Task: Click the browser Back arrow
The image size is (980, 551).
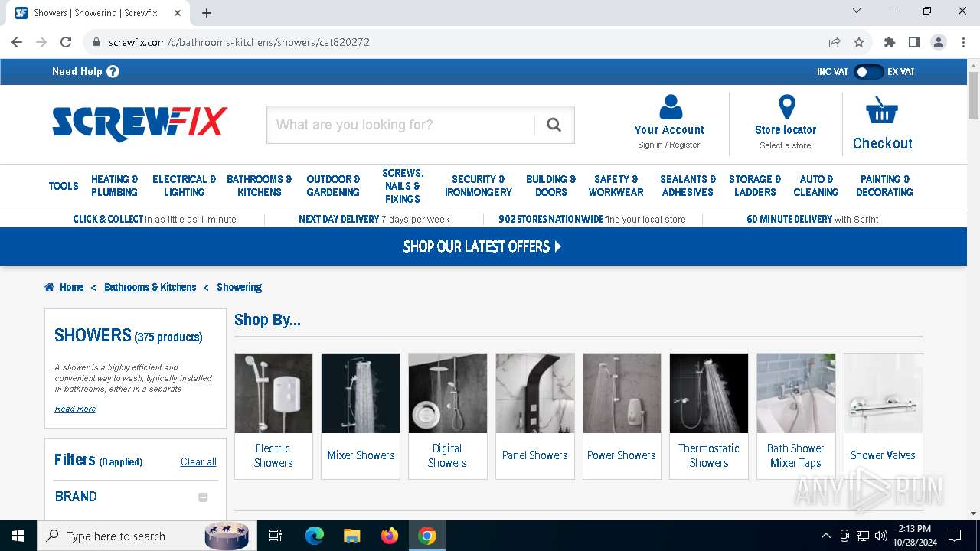Action: click(x=17, y=42)
